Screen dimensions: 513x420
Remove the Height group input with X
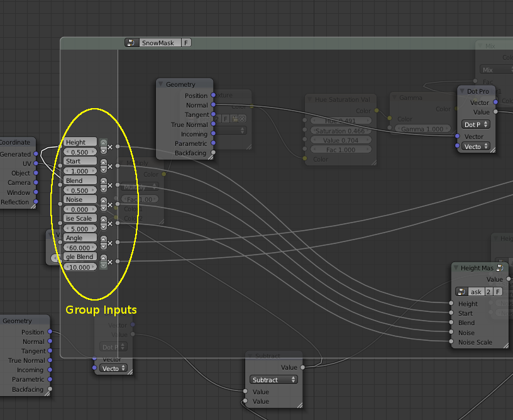[110, 147]
